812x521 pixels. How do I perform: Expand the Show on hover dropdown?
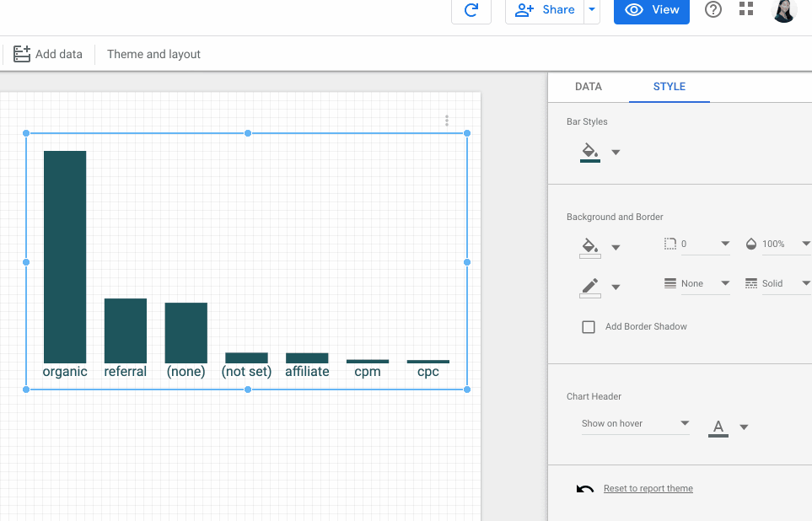point(636,423)
